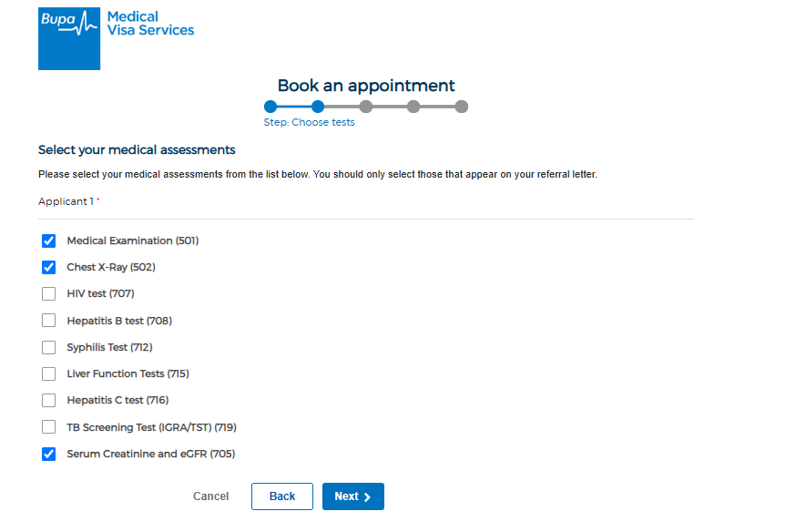Select the fourth grey progress step
This screenshot has height=532, width=806.
[x=413, y=107]
